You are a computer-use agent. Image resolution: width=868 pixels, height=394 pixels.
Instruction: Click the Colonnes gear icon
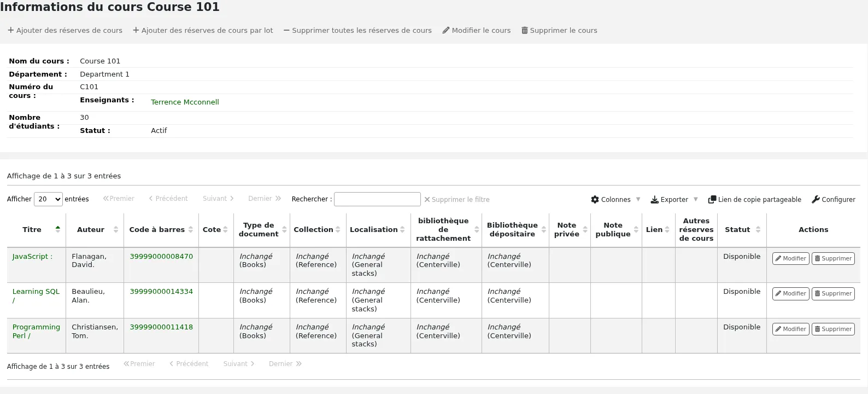click(x=595, y=200)
